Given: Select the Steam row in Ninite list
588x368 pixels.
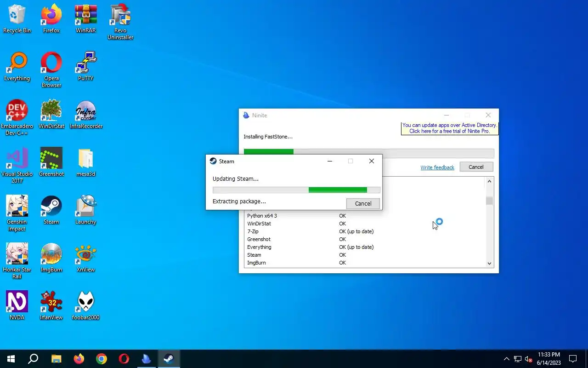Looking at the screenshot, I should pyautogui.click(x=365, y=255).
